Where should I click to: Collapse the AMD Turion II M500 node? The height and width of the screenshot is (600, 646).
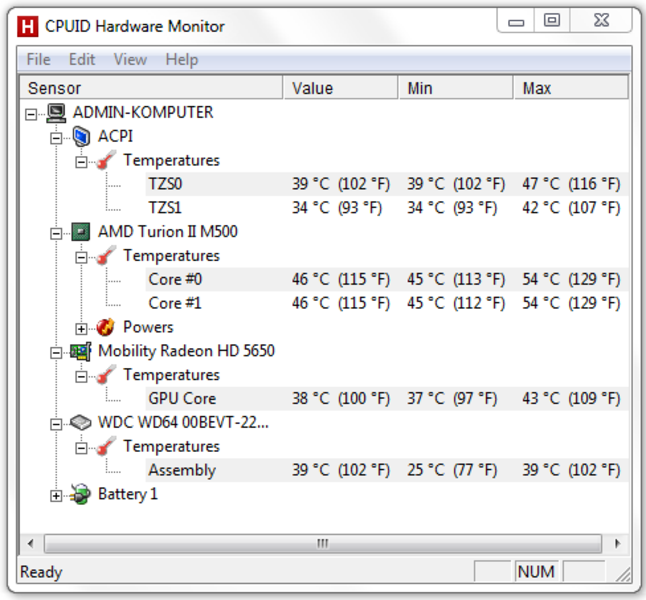pyautogui.click(x=56, y=234)
